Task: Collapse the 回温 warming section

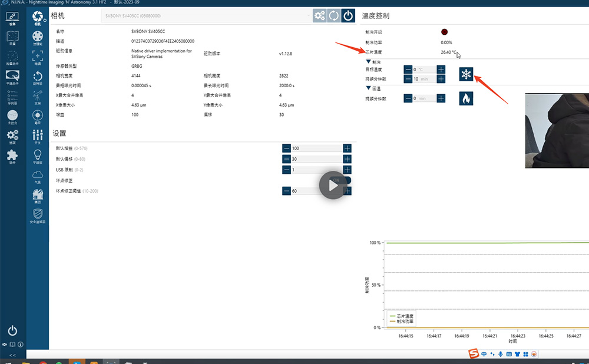Action: 369,88
